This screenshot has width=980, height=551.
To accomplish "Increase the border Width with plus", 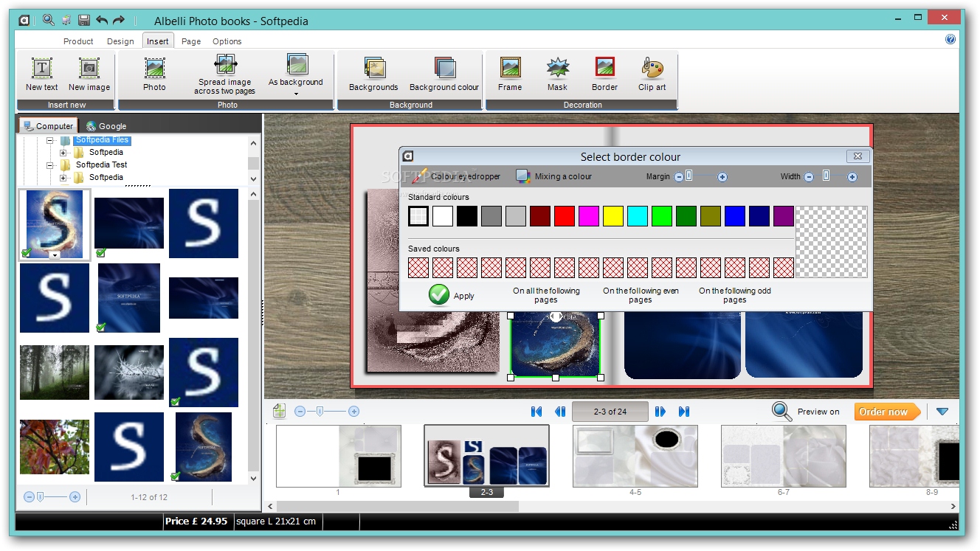I will (x=852, y=177).
